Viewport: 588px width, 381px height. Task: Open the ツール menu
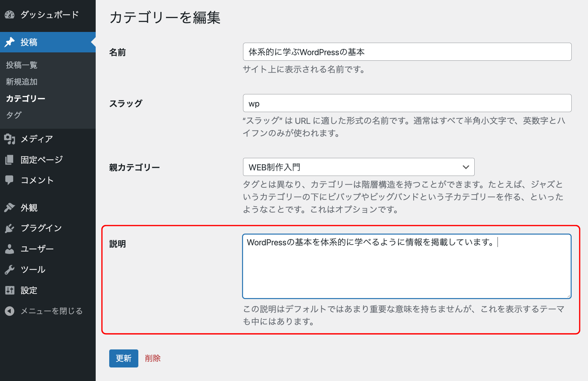pyautogui.click(x=48, y=269)
